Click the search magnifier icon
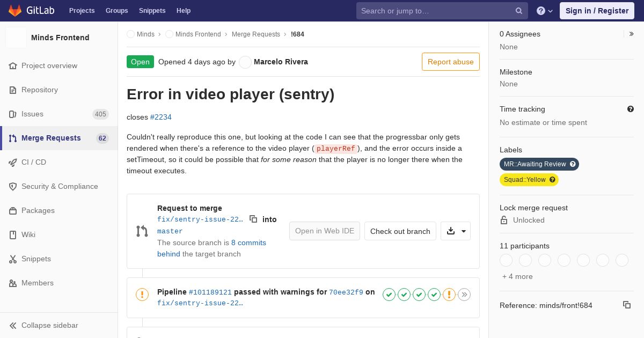 click(519, 11)
